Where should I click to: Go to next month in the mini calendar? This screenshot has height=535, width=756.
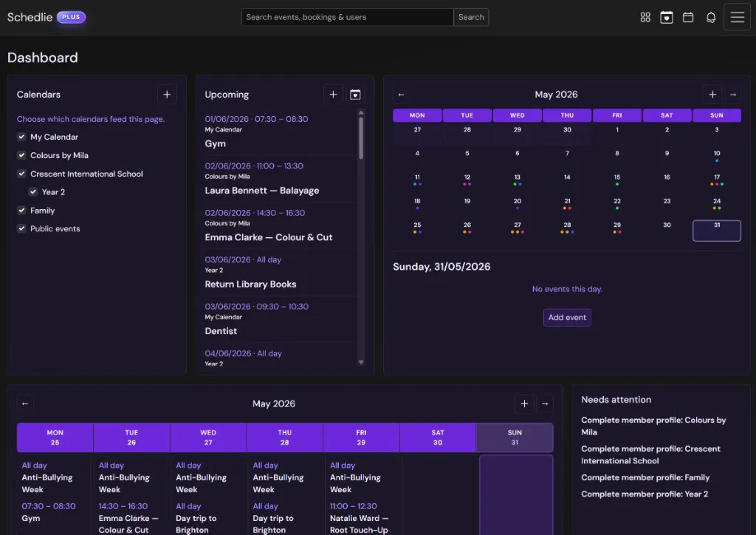[733, 95]
